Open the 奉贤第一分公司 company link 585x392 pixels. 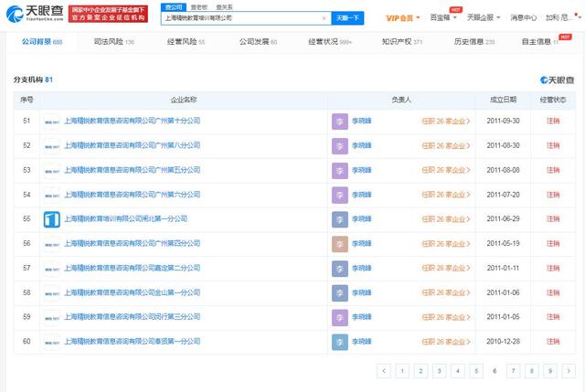[132, 342]
